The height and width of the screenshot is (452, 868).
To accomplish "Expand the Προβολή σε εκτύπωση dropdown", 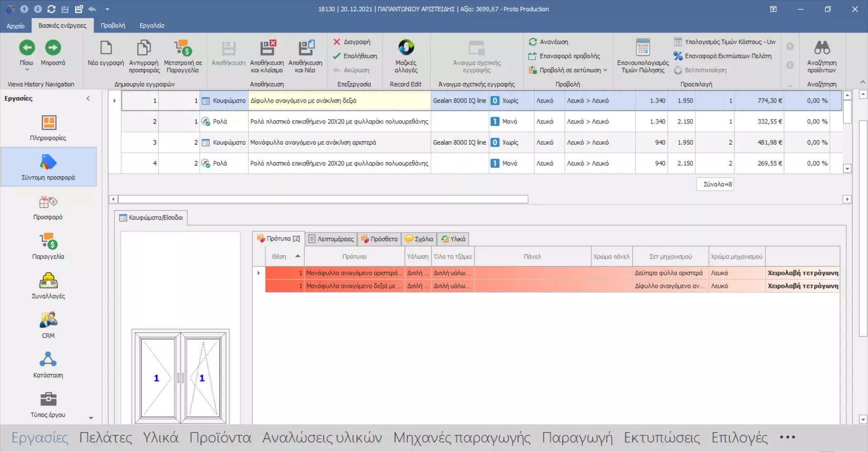I will pyautogui.click(x=605, y=70).
